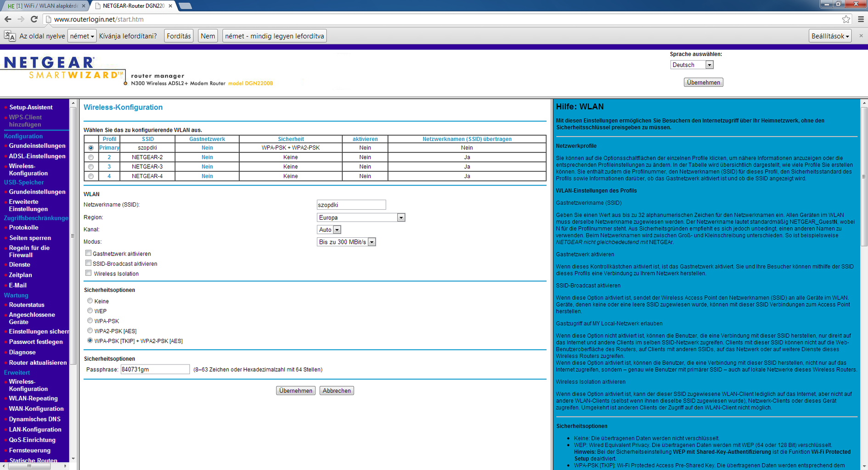Click német - mindig legyen lefordítva button
This screenshot has height=470, width=868.
(x=275, y=36)
